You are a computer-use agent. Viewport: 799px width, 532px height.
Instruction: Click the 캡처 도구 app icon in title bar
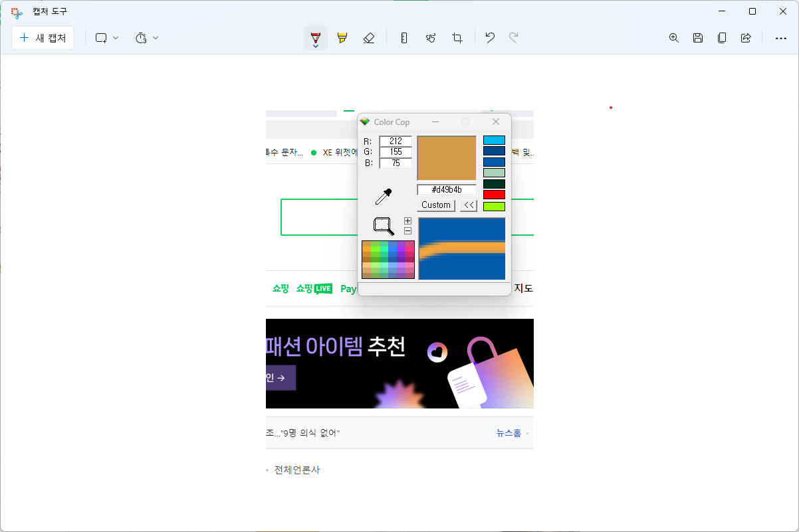click(x=17, y=12)
